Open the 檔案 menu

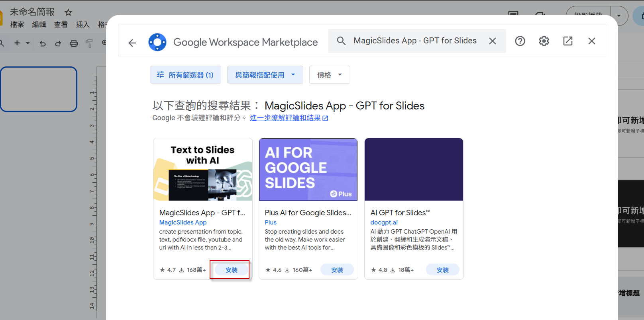[x=17, y=25]
